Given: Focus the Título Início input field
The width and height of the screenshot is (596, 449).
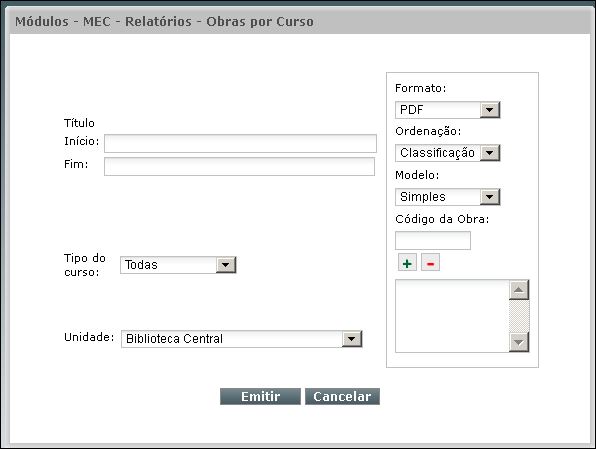Looking at the screenshot, I should (240, 143).
